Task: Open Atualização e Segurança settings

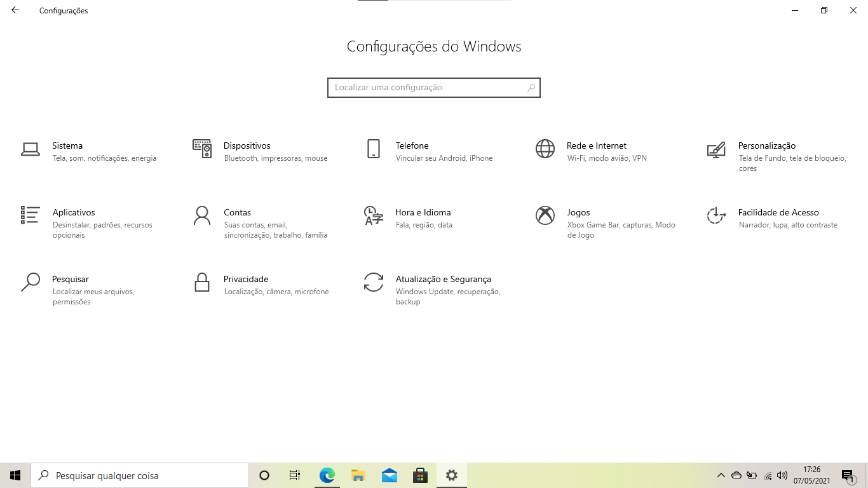Action: 443,285
